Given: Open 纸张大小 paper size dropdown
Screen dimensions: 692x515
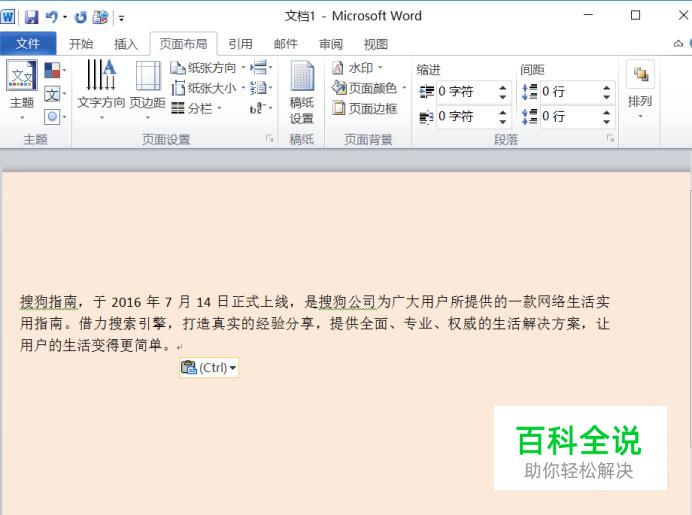Looking at the screenshot, I should point(208,88).
